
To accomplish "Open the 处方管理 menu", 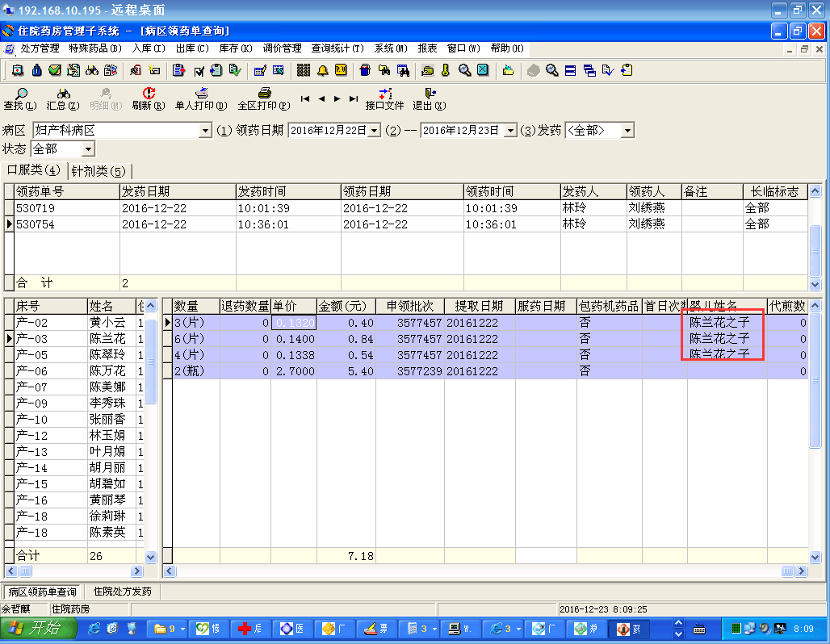I will coord(40,48).
